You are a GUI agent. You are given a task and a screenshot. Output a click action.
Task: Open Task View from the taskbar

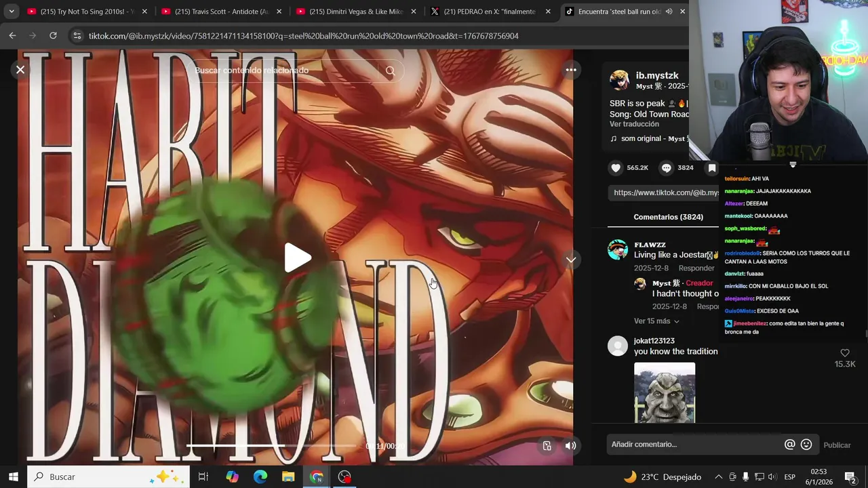point(203,476)
